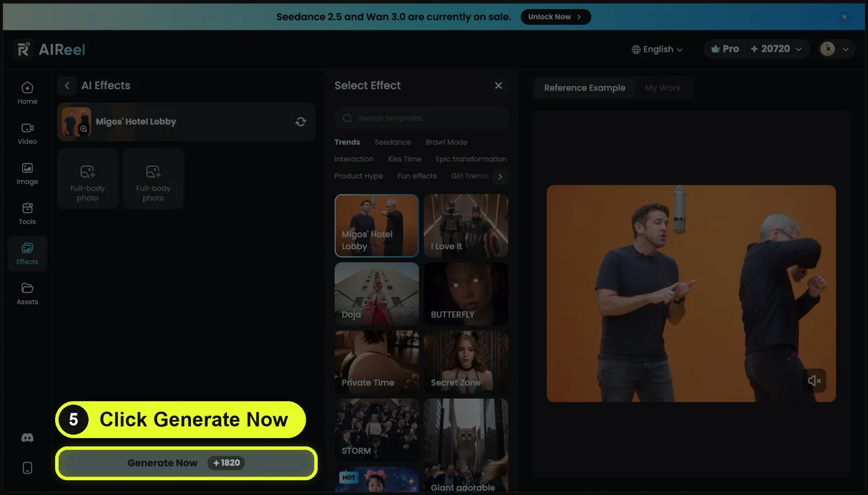Choose I Love It effect thumbnail
This screenshot has height=495, width=868.
click(466, 226)
